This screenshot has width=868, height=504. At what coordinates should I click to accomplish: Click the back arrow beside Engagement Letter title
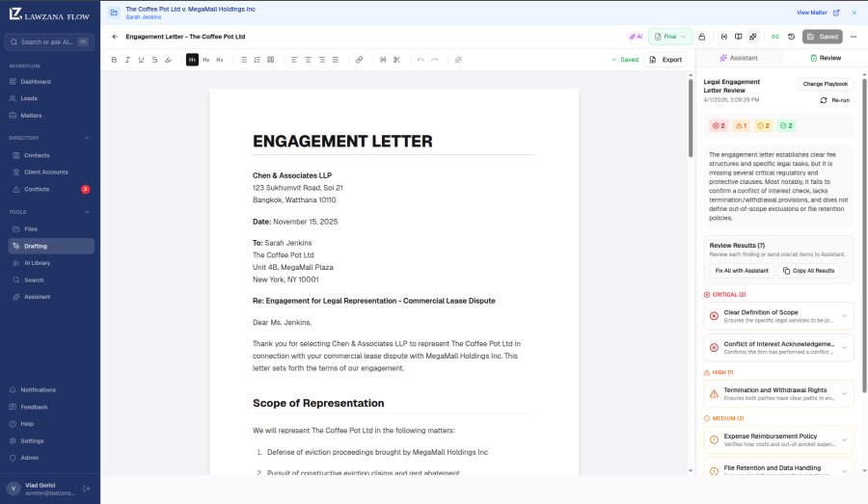point(115,37)
